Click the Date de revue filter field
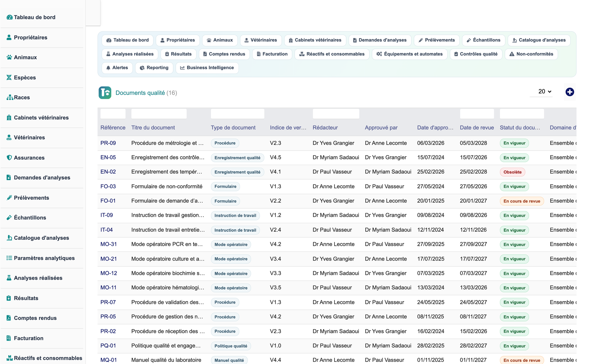 click(x=477, y=114)
